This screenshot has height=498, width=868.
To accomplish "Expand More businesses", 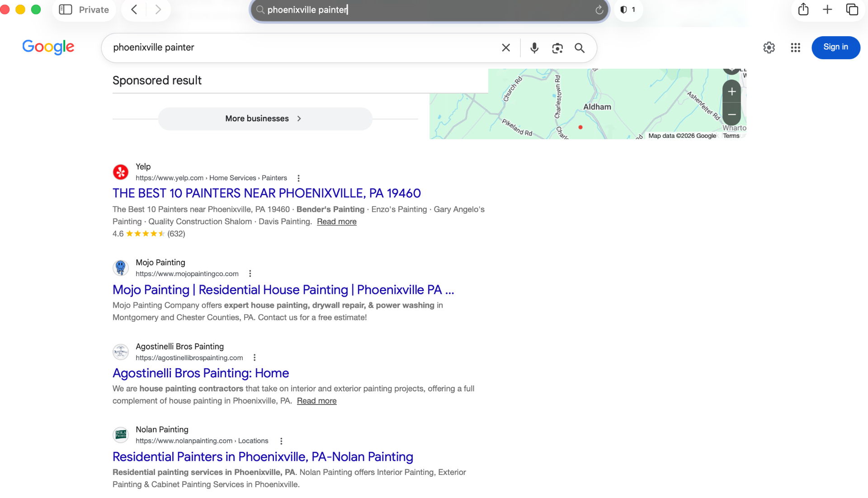I will 265,118.
